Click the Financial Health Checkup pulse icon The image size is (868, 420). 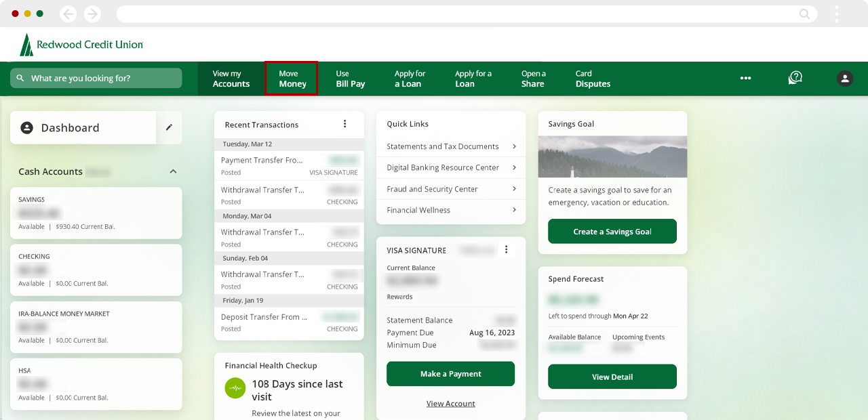click(x=235, y=388)
